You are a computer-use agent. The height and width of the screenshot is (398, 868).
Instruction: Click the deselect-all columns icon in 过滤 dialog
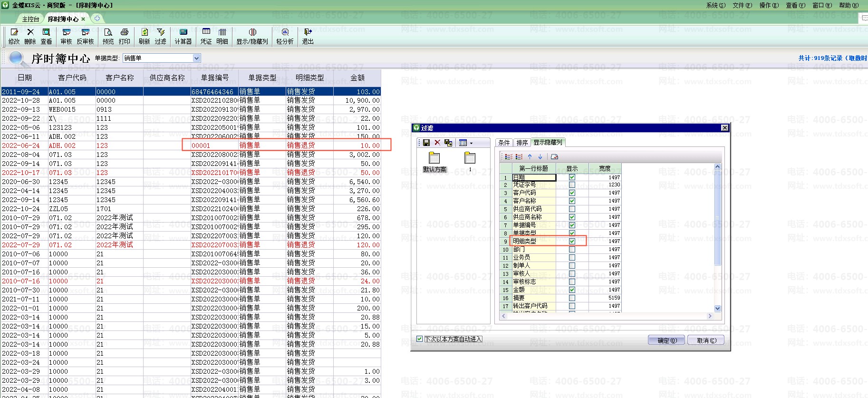pos(519,156)
